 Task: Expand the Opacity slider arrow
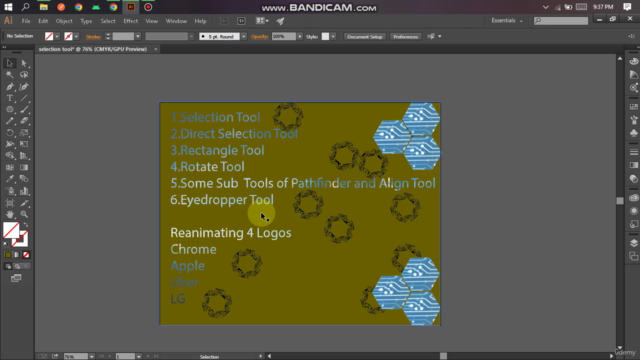[300, 37]
